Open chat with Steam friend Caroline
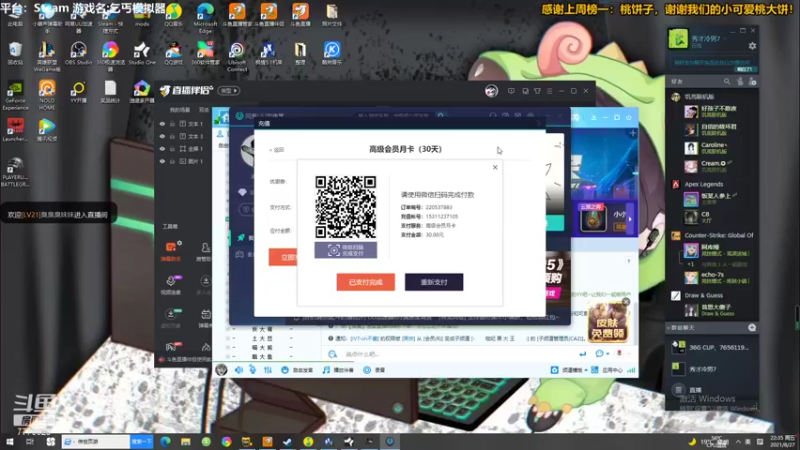800x450 pixels. coord(712,148)
